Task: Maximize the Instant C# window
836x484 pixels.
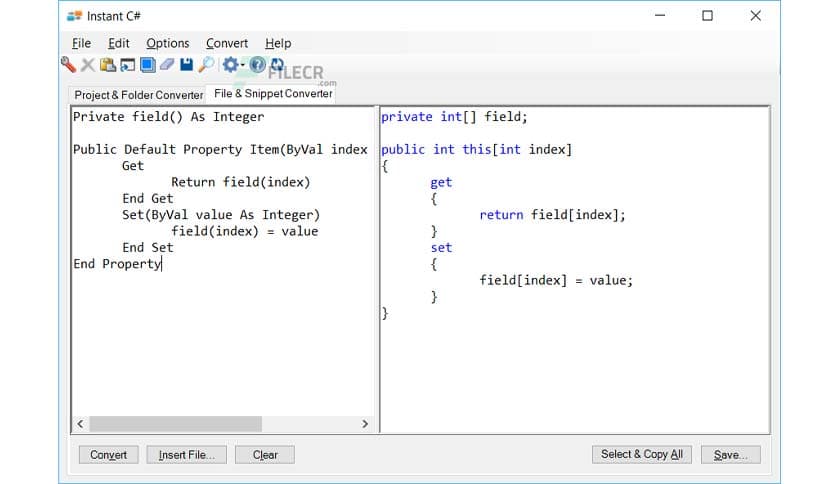Action: (707, 16)
